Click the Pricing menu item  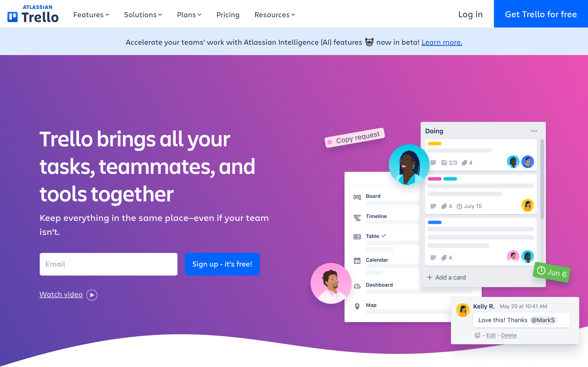(228, 14)
